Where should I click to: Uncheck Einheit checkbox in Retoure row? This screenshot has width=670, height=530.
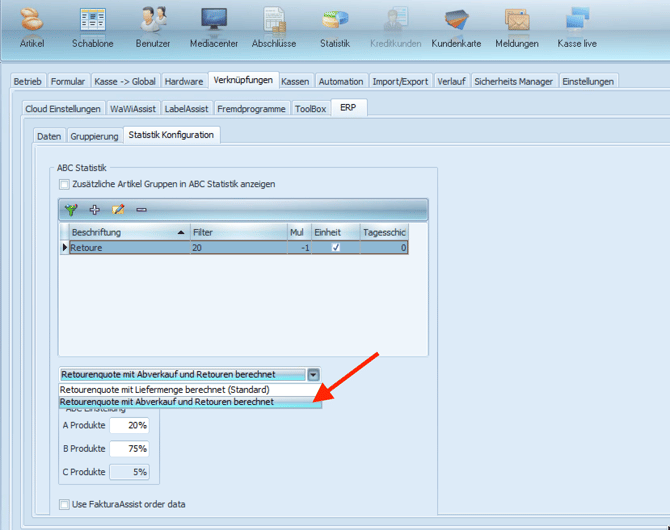click(336, 247)
